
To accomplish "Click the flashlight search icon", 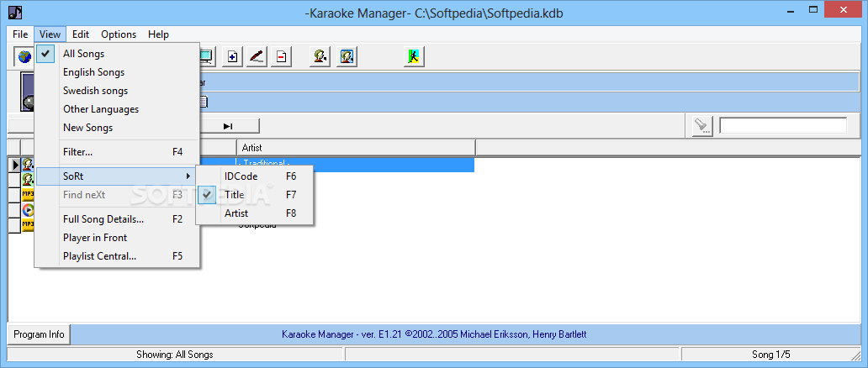I will [702, 126].
